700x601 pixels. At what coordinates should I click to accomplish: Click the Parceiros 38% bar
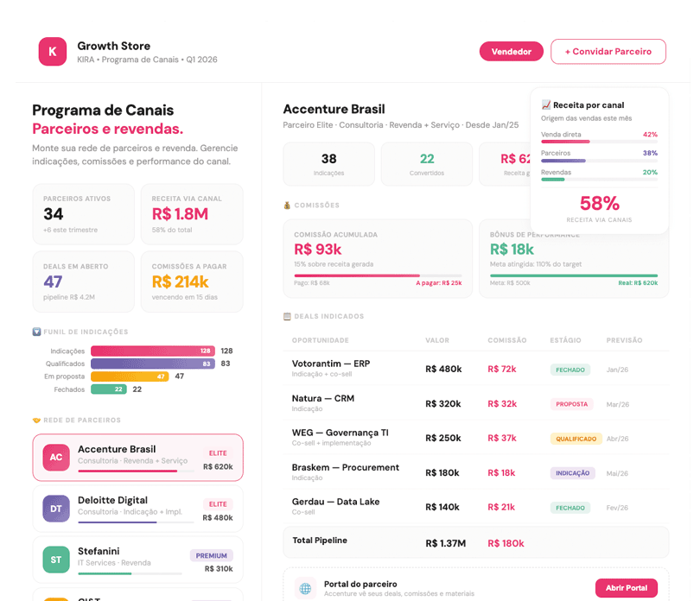point(599,161)
